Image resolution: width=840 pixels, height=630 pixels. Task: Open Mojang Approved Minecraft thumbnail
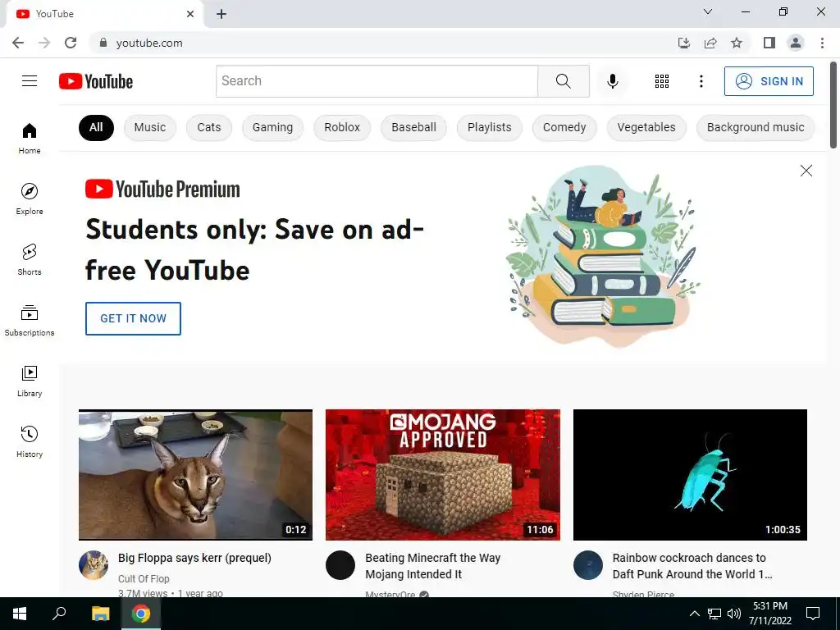click(442, 475)
